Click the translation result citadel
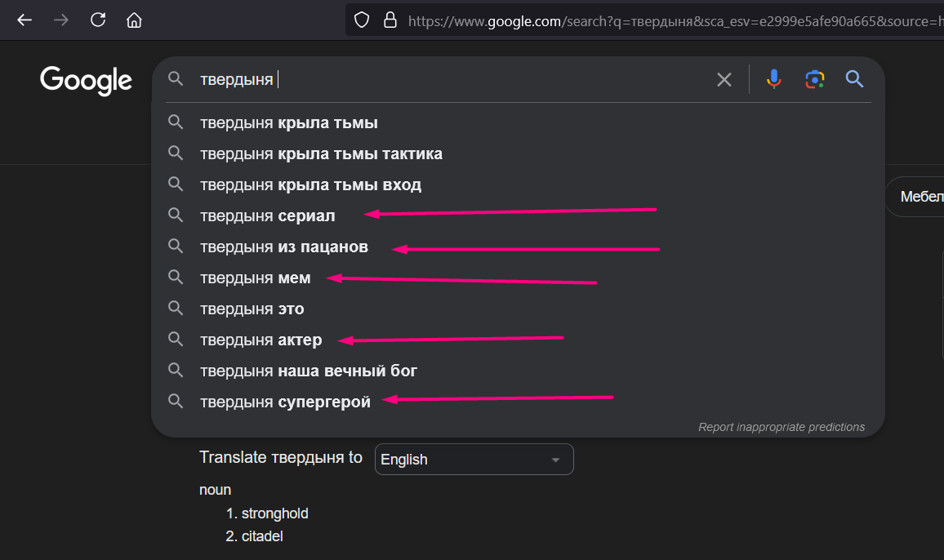This screenshot has height=560, width=944. click(262, 536)
